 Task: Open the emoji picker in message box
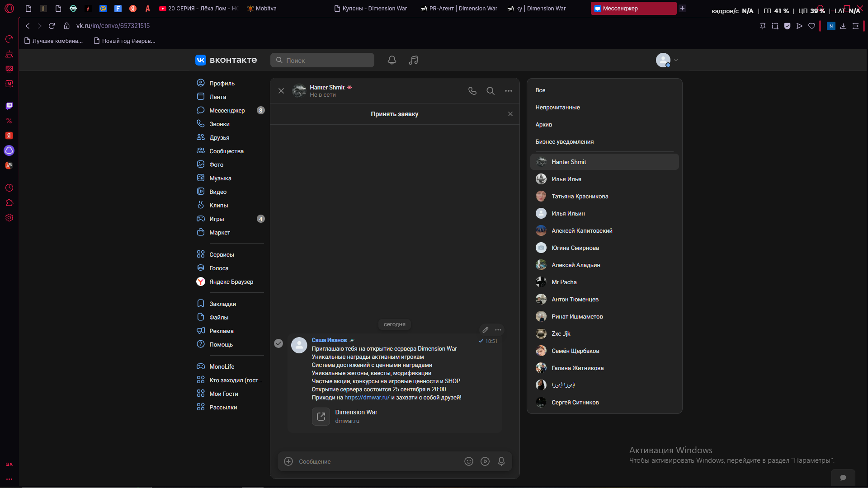pyautogui.click(x=469, y=461)
